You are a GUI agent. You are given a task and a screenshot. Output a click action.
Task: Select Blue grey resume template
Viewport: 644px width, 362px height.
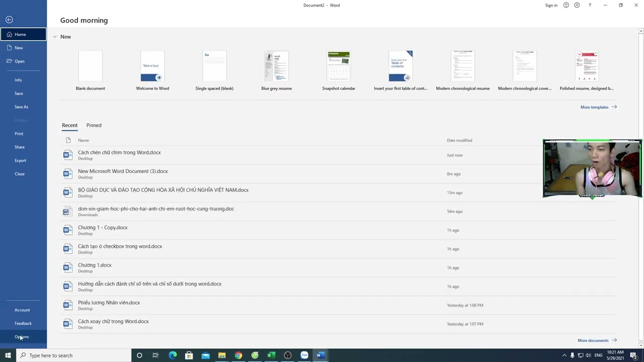pyautogui.click(x=277, y=70)
